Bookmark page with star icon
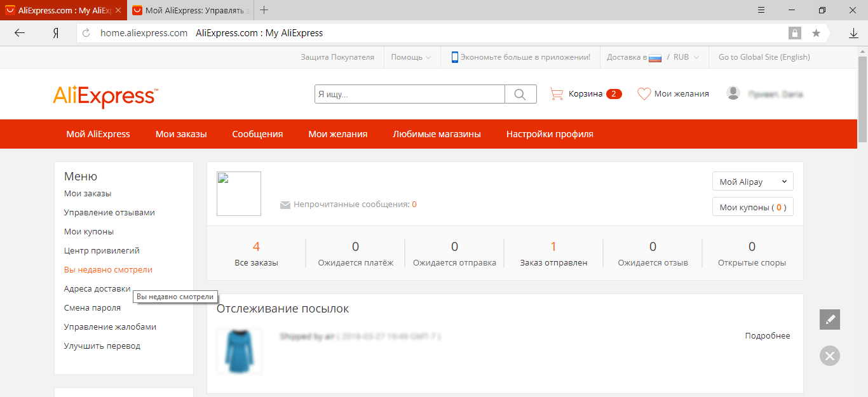The width and height of the screenshot is (868, 397). tap(816, 33)
